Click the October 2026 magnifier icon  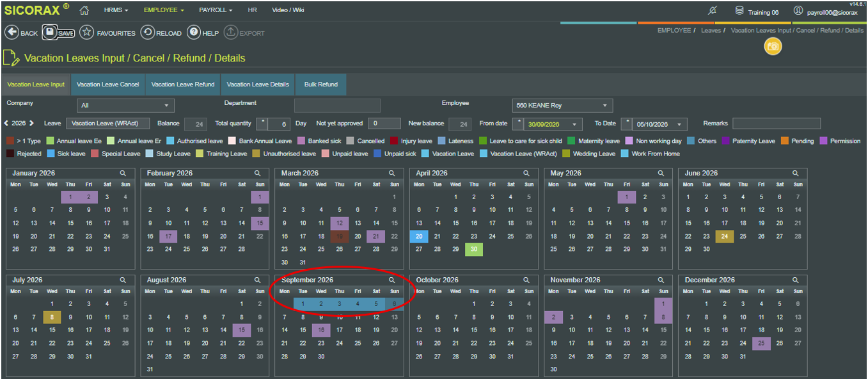point(526,280)
